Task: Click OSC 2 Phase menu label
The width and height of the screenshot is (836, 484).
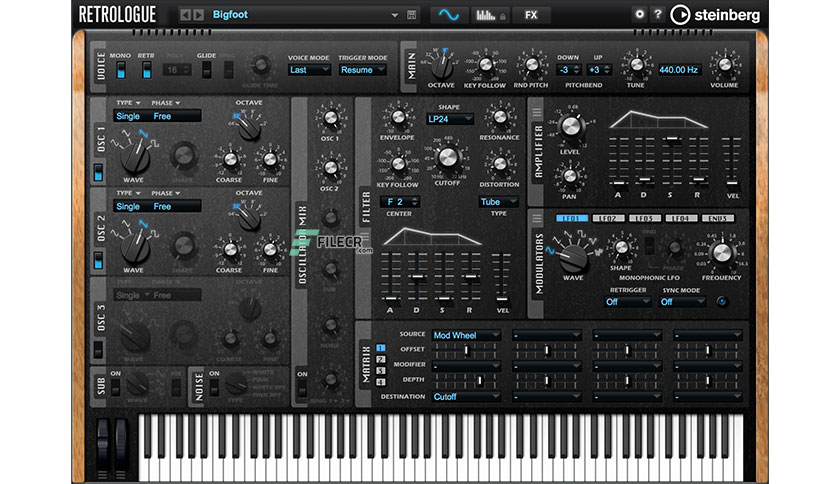Action: 166,193
